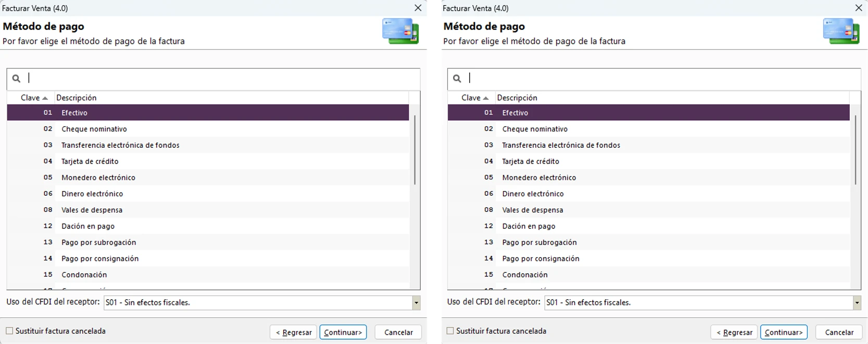Click Regresar button in right window
The width and height of the screenshot is (868, 344).
click(734, 332)
